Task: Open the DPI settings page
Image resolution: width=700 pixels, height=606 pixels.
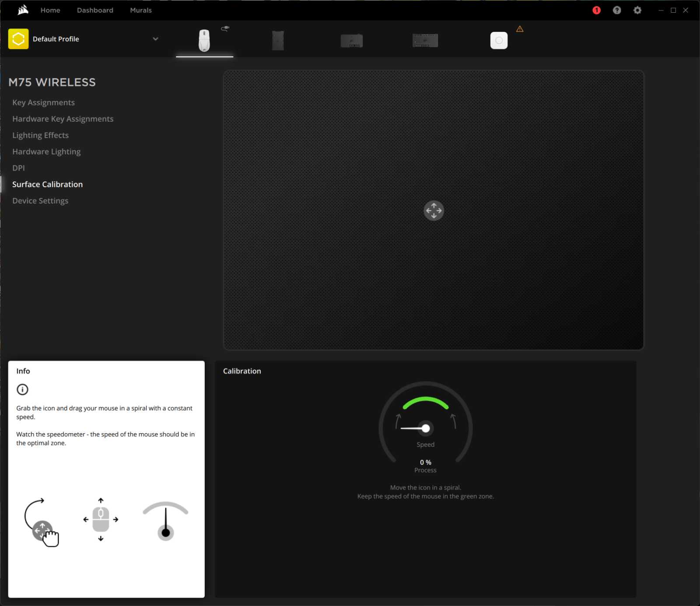Action: tap(18, 168)
